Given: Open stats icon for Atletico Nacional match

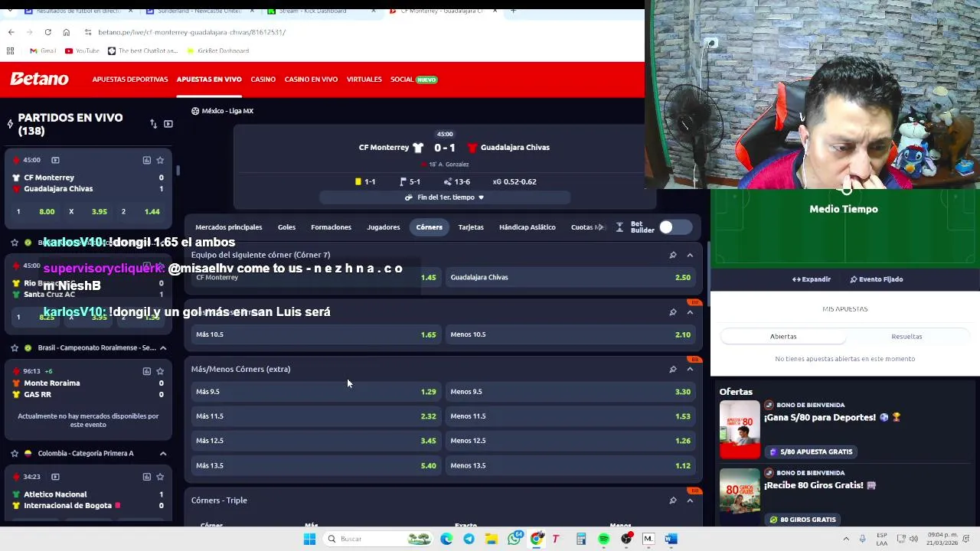Looking at the screenshot, I should (146, 477).
